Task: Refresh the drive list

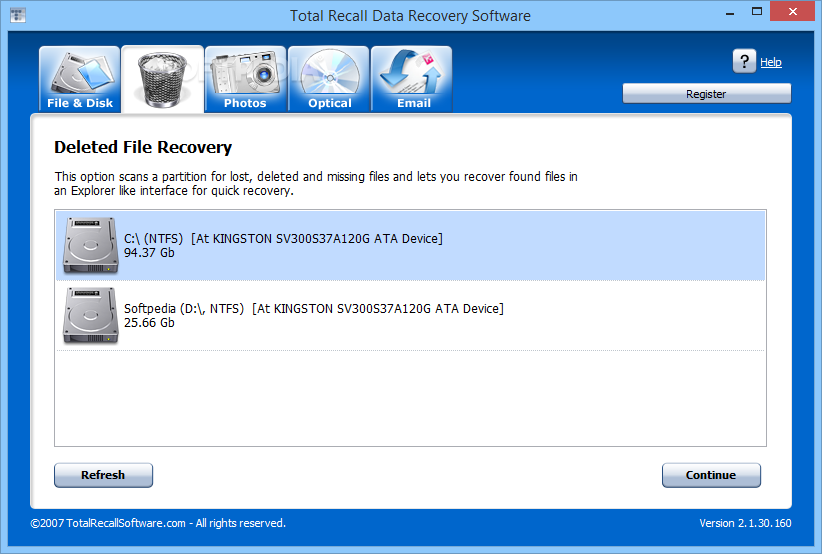Action: click(x=103, y=475)
